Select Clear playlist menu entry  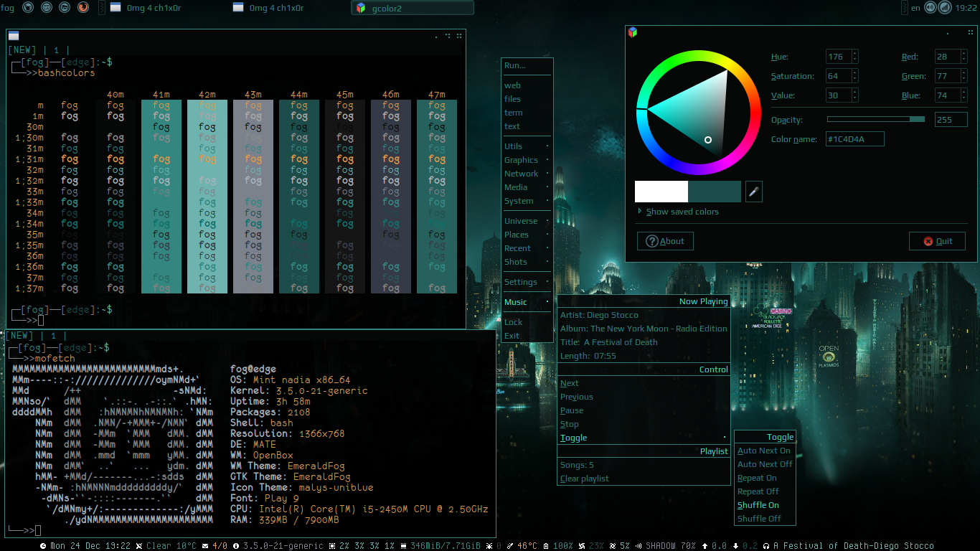click(584, 479)
